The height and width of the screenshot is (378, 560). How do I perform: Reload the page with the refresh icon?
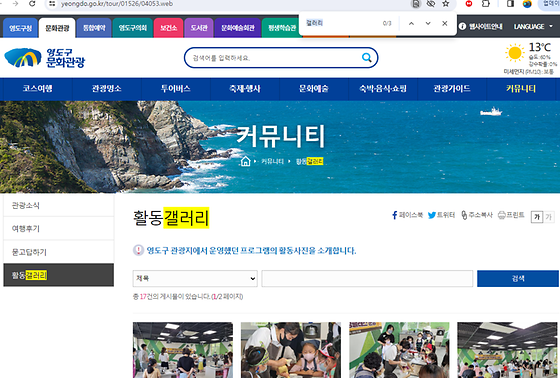(32, 4)
